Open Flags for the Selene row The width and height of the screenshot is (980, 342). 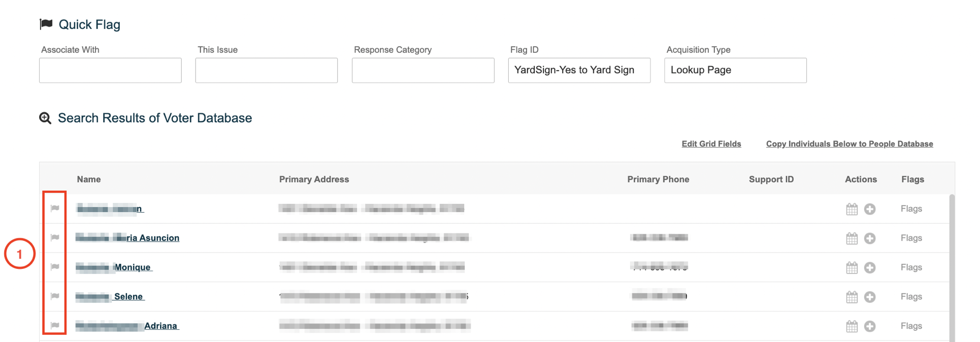(911, 297)
